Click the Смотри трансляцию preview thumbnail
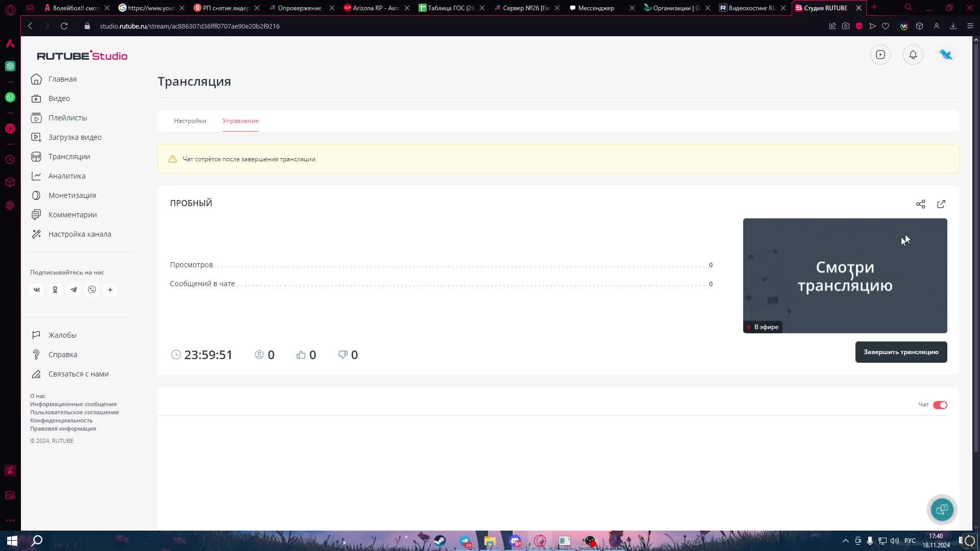Viewport: 980px width, 551px height. [845, 275]
